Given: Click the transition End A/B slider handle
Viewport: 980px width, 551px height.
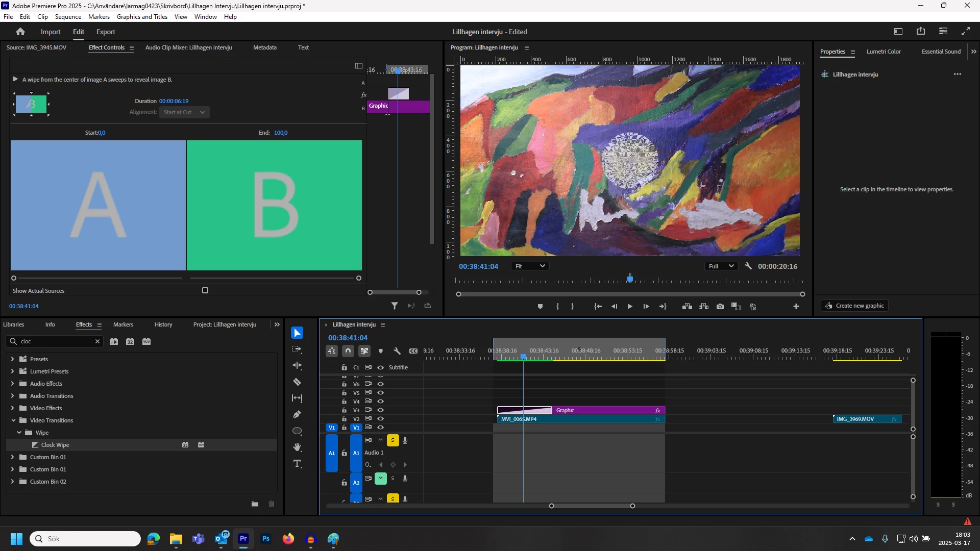Looking at the screenshot, I should click(x=358, y=279).
